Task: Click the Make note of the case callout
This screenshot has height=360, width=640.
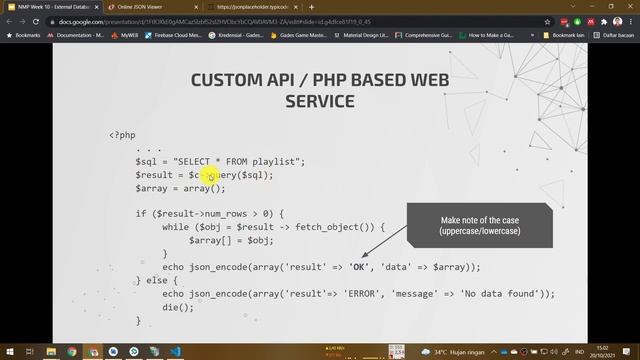Action: (480, 225)
